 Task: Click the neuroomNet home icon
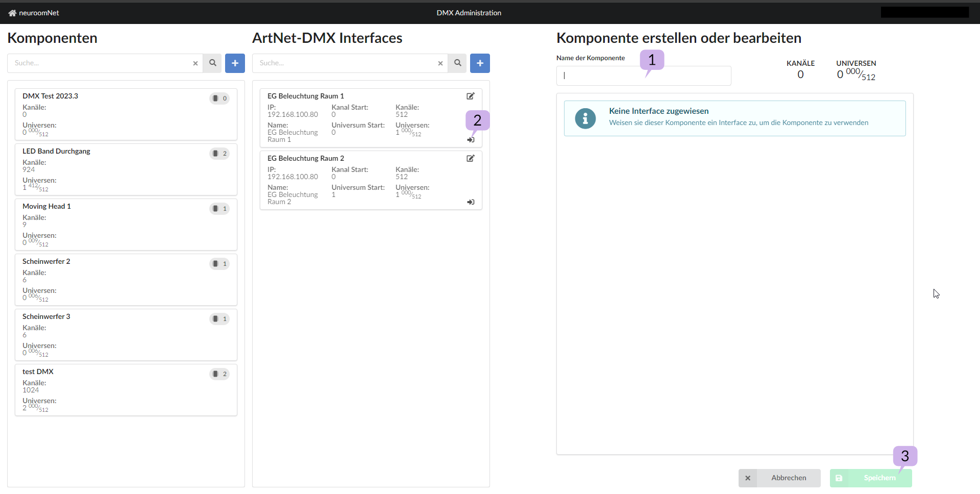pyautogui.click(x=11, y=12)
